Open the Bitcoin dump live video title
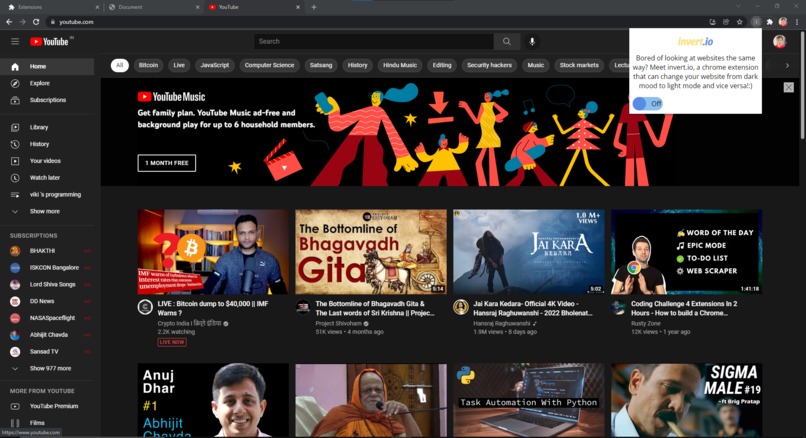This screenshot has width=806, height=438. point(213,308)
